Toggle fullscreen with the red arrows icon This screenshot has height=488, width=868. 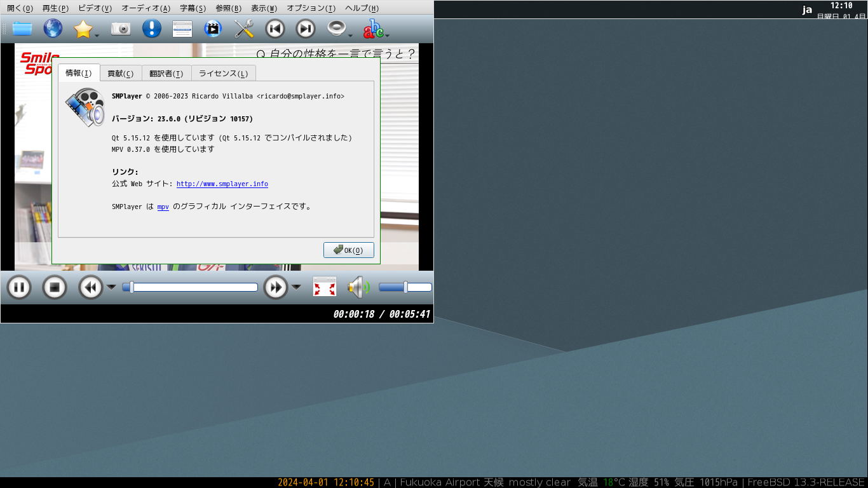click(324, 287)
